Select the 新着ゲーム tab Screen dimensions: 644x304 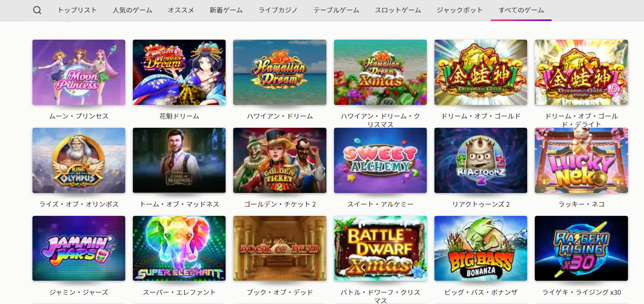[x=226, y=10]
